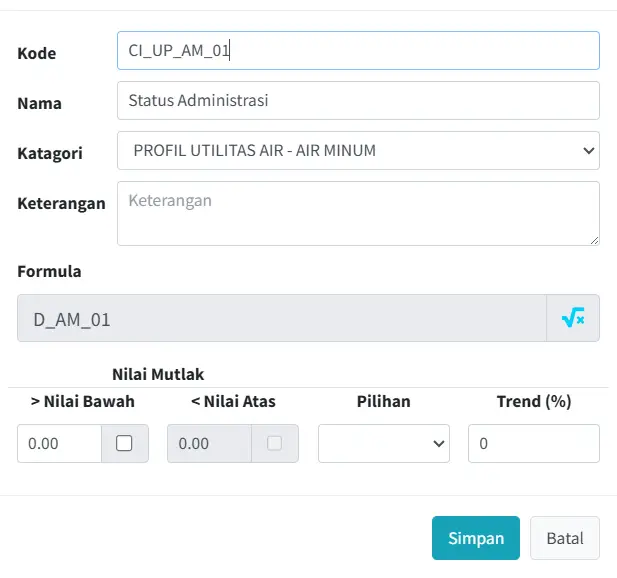The height and width of the screenshot is (578, 617).
Task: Click the Trend (%) column heading
Action: [533, 401]
